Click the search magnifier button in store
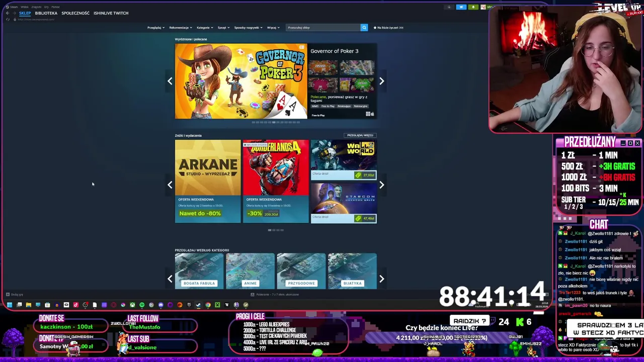The width and height of the screenshot is (644, 362). point(364,28)
